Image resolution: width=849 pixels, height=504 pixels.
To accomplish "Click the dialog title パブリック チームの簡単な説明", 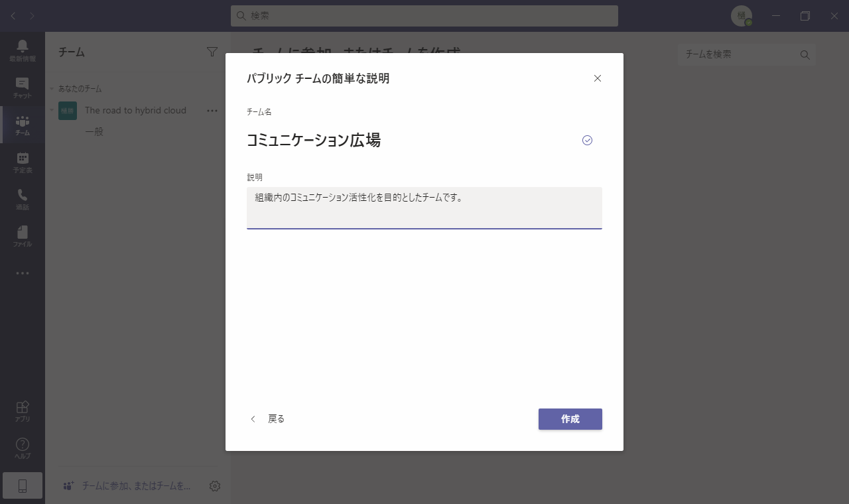I will point(318,78).
